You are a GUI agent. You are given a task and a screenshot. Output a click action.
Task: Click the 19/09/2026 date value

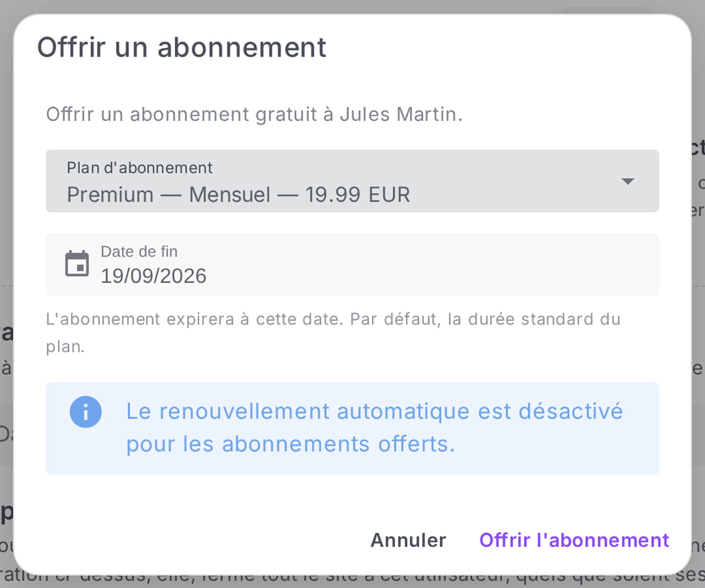point(153,276)
